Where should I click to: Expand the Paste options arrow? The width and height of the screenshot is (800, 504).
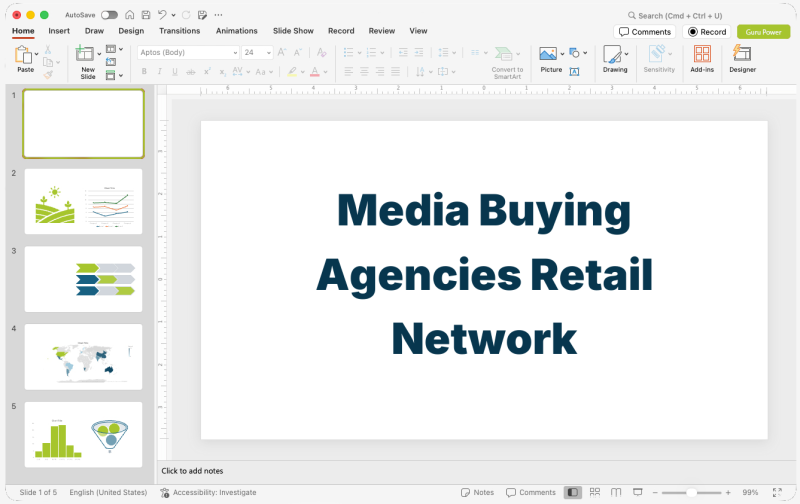[36, 54]
